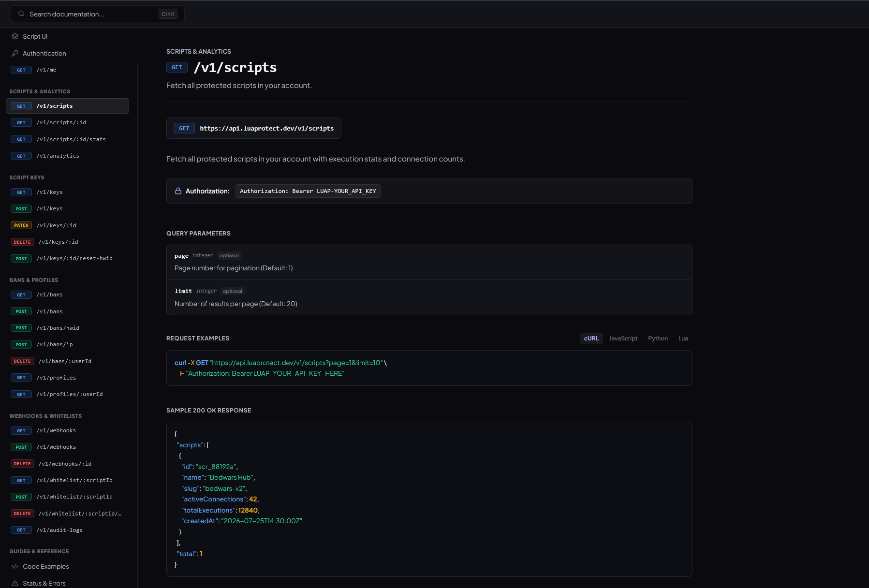Screen dimensions: 869x588
Task: Switch to the cURL example tab
Action: (591, 338)
